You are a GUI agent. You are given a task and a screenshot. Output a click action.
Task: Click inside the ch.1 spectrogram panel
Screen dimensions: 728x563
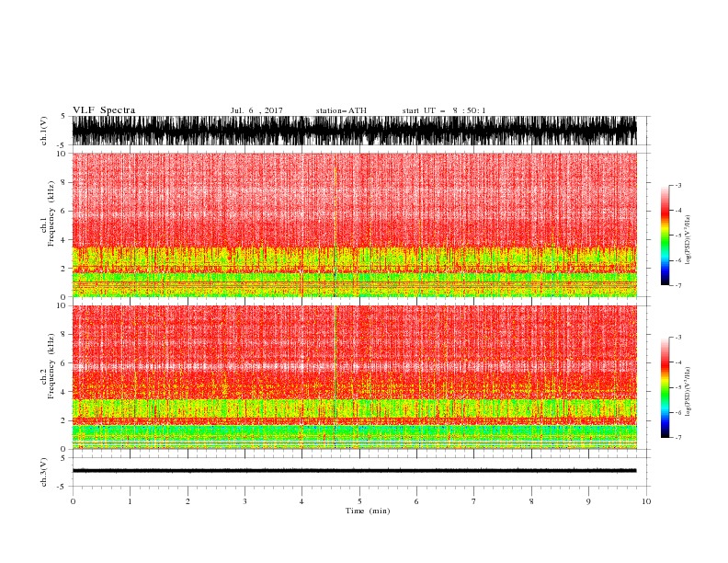pyautogui.click(x=354, y=224)
